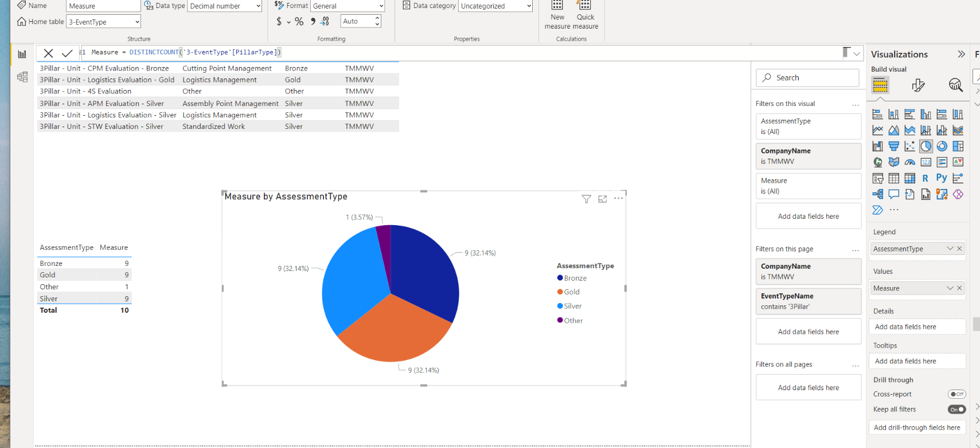Open the Format dropdown set to General

pos(348,6)
